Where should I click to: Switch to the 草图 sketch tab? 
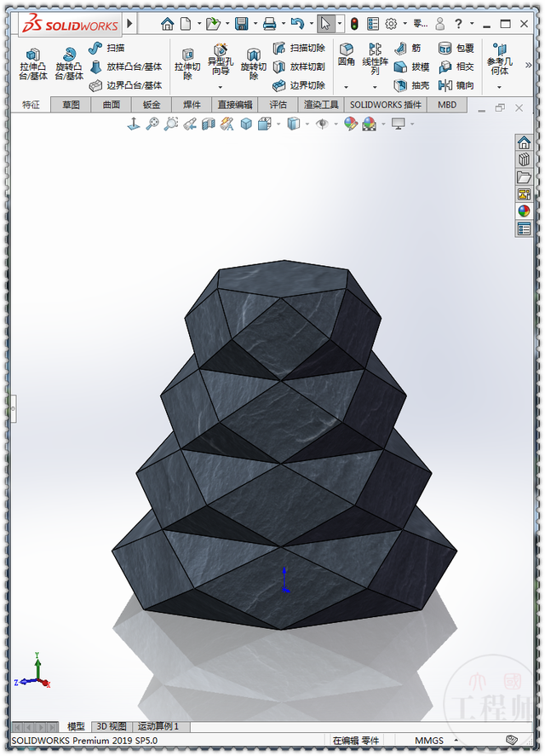(x=71, y=105)
